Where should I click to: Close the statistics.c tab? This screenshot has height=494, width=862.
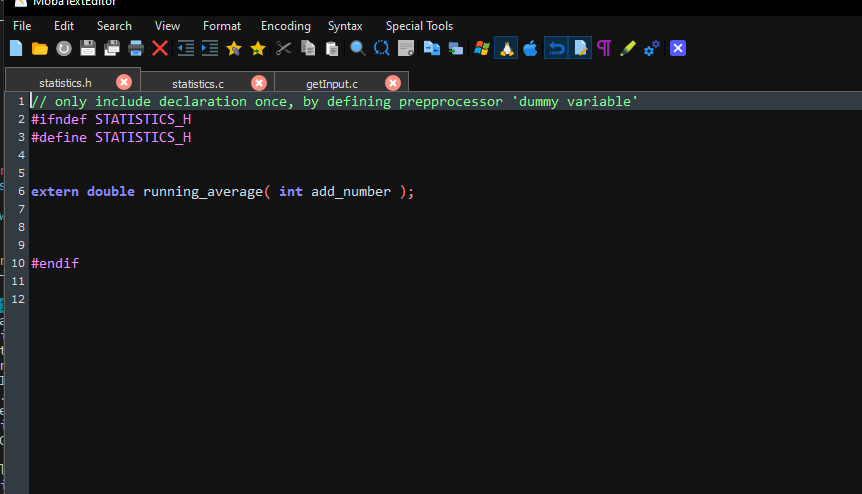259,83
